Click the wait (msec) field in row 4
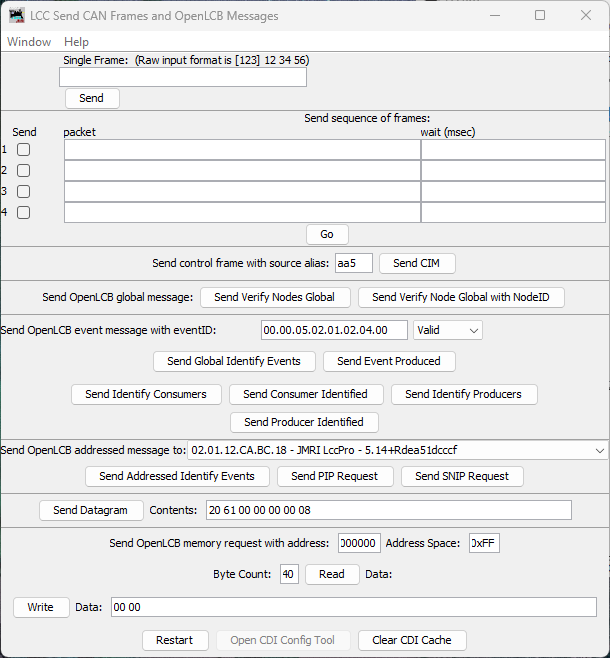The width and height of the screenshot is (610, 658). pyautogui.click(x=513, y=213)
